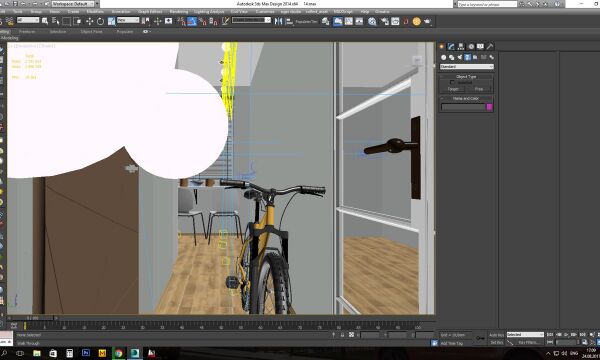Screen dimensions: 600x360
Task: Toggle the active Angle Snap icon
Action: (192, 21)
